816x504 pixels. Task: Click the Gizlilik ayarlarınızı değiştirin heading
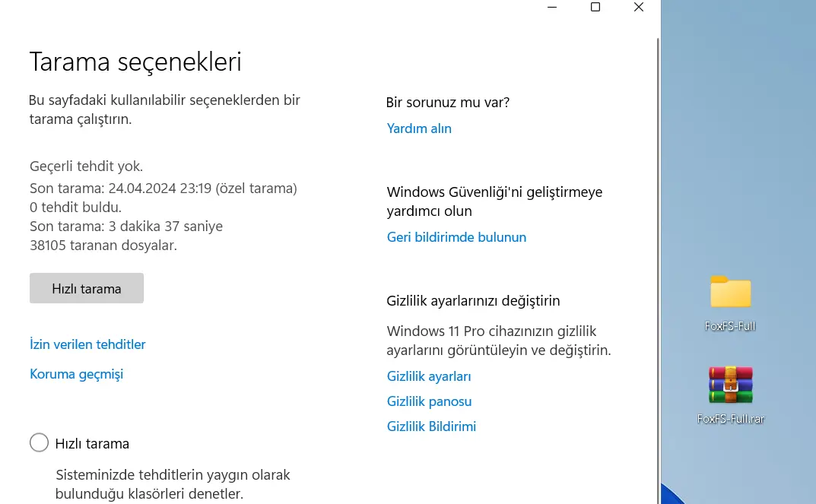pos(473,301)
